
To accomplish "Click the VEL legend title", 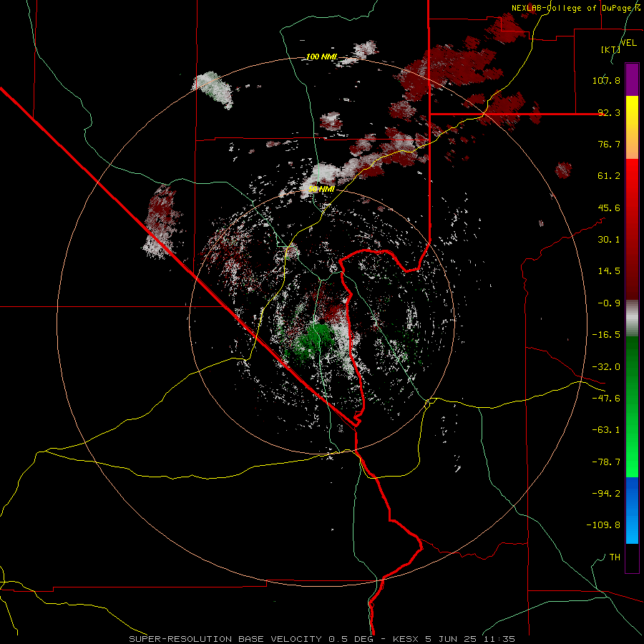I will click(628, 42).
